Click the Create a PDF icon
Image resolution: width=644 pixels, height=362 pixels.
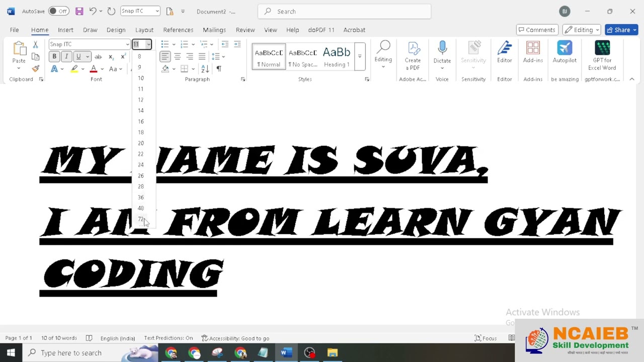pyautogui.click(x=413, y=49)
